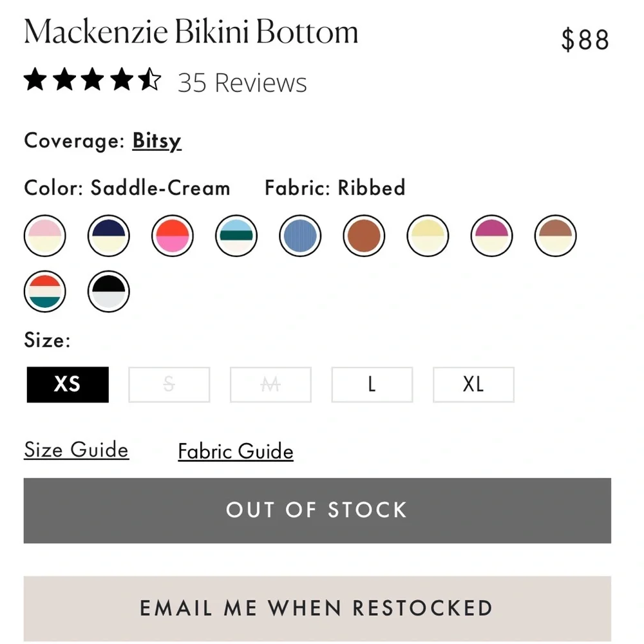Screen dimensions: 644x644
Task: Open the Fabric Guide
Action: [235, 451]
